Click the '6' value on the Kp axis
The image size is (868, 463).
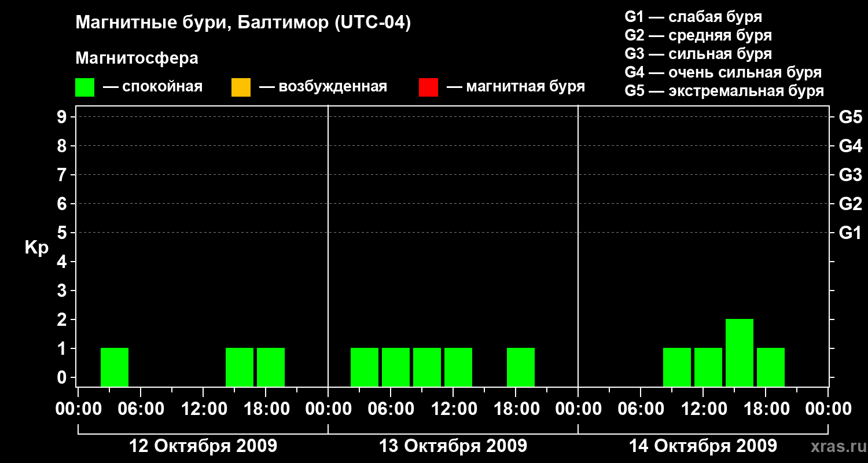click(x=63, y=204)
